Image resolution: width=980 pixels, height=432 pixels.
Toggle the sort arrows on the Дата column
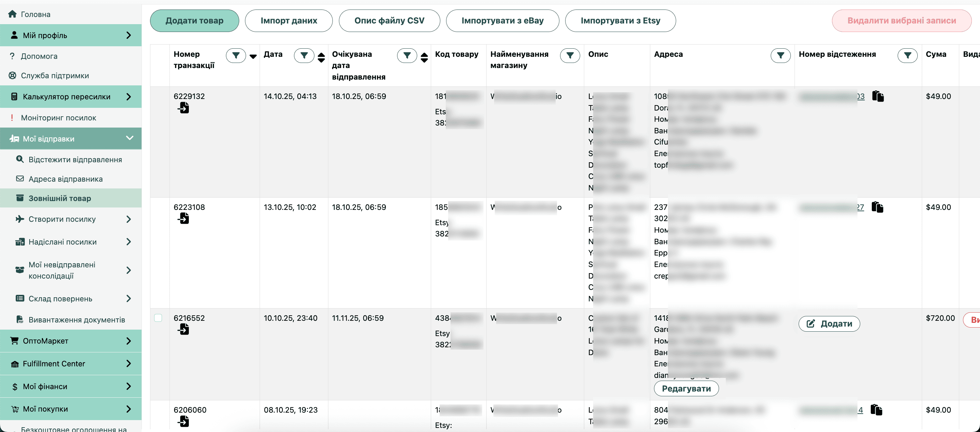pos(321,57)
